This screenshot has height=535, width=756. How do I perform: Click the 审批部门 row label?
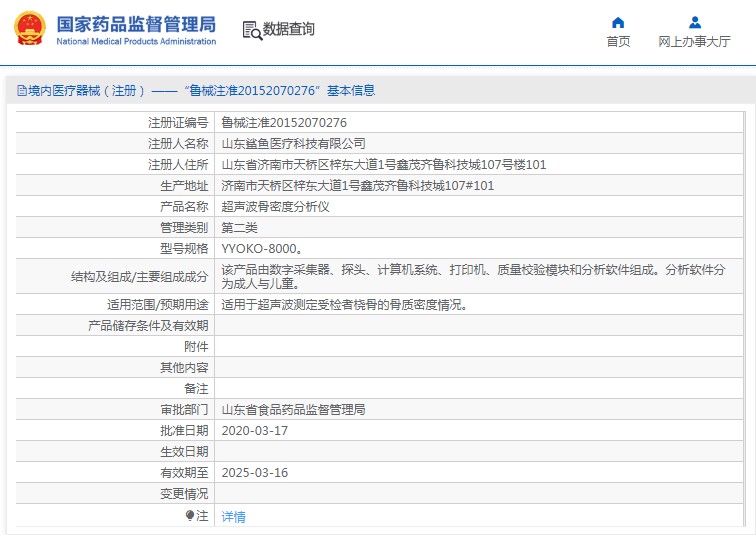(184, 410)
